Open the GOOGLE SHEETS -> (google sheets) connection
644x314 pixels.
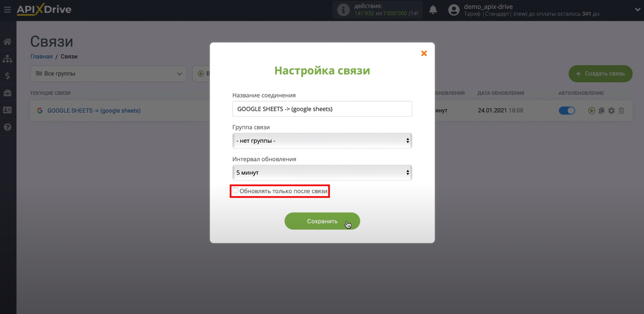coord(94,111)
